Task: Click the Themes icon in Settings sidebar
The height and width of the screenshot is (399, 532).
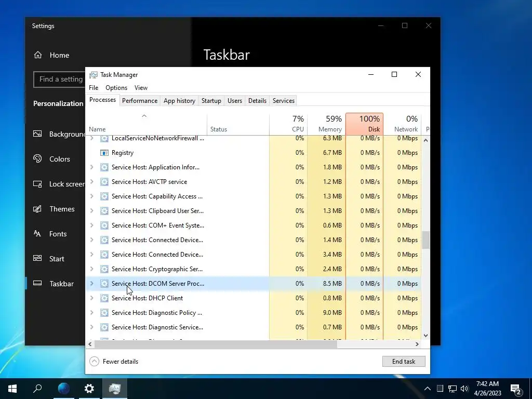Action: pos(37,209)
